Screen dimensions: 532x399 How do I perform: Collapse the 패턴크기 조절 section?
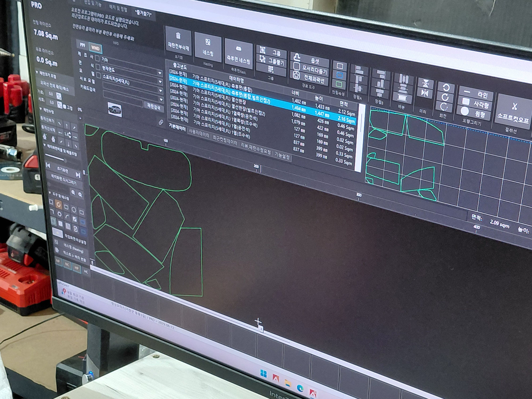pyautogui.click(x=37, y=72)
